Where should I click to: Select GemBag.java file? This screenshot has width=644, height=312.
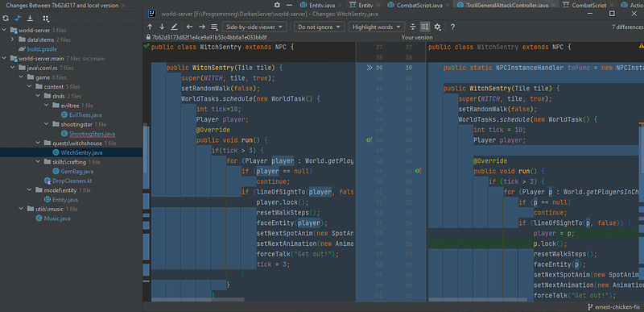77,172
